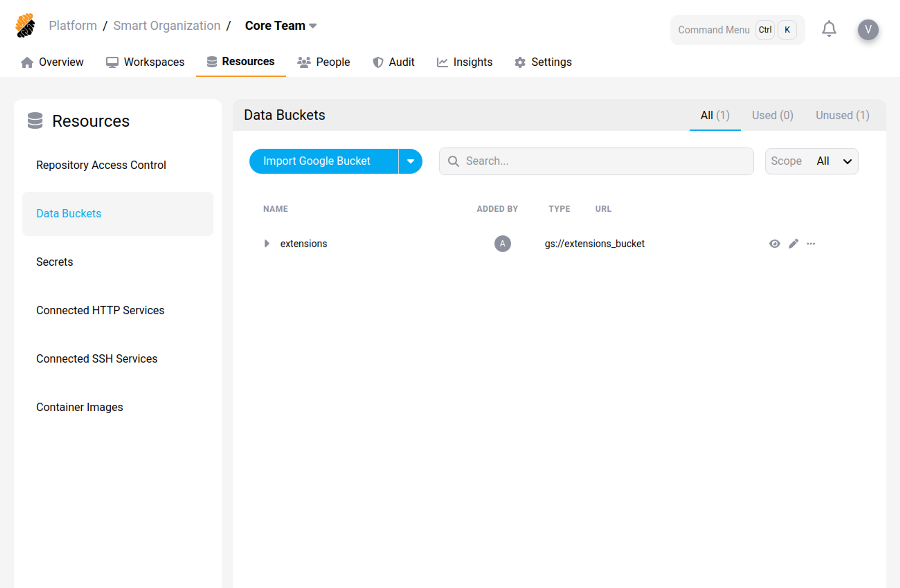Show only Used (0) buckets
Viewport: 900px width, 588px height.
[x=772, y=115]
